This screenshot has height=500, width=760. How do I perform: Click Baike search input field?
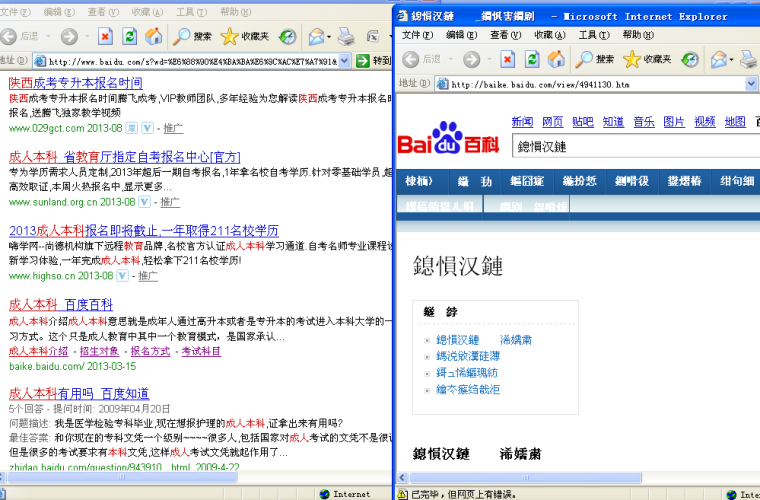(x=636, y=146)
